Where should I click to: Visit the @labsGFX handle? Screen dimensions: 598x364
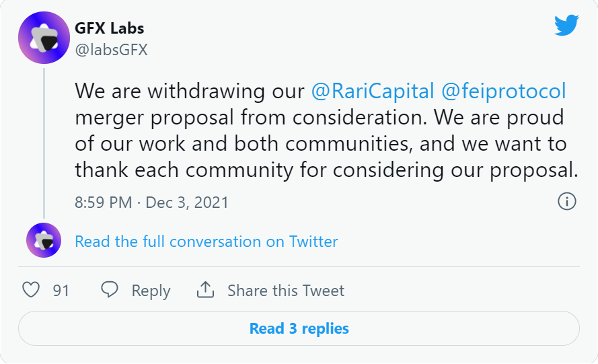[x=111, y=50]
